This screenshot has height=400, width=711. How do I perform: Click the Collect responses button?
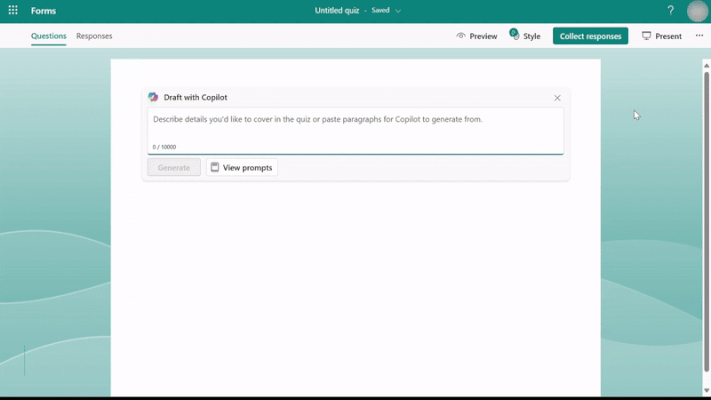click(590, 36)
